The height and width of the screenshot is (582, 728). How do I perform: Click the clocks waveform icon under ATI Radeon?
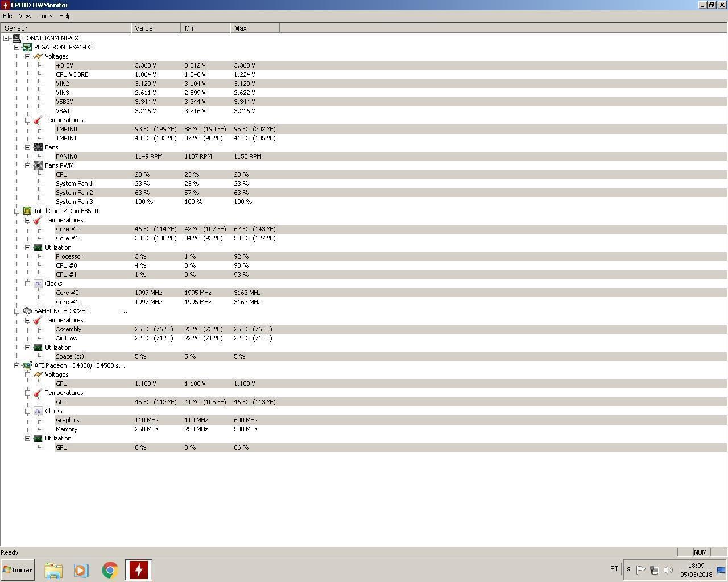point(38,411)
